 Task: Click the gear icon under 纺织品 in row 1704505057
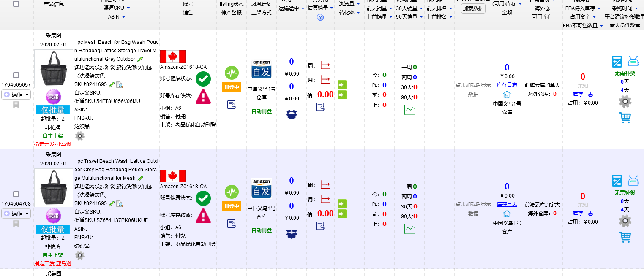(79, 136)
